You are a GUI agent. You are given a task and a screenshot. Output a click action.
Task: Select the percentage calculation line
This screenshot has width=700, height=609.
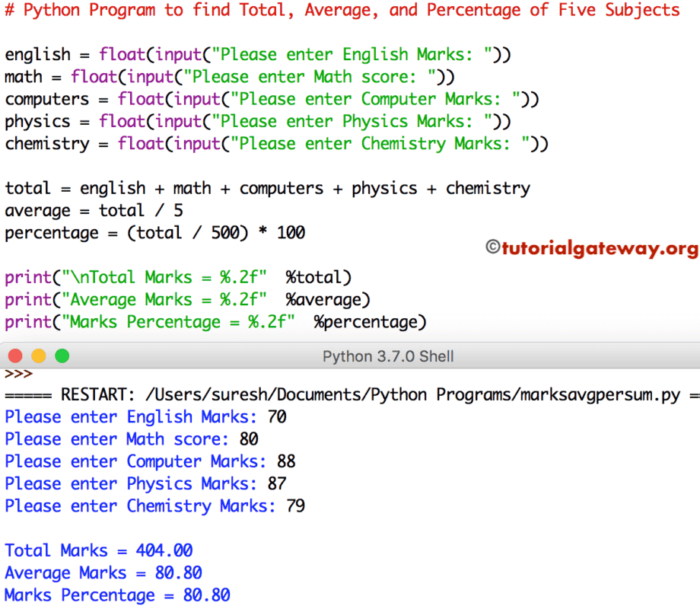[152, 233]
